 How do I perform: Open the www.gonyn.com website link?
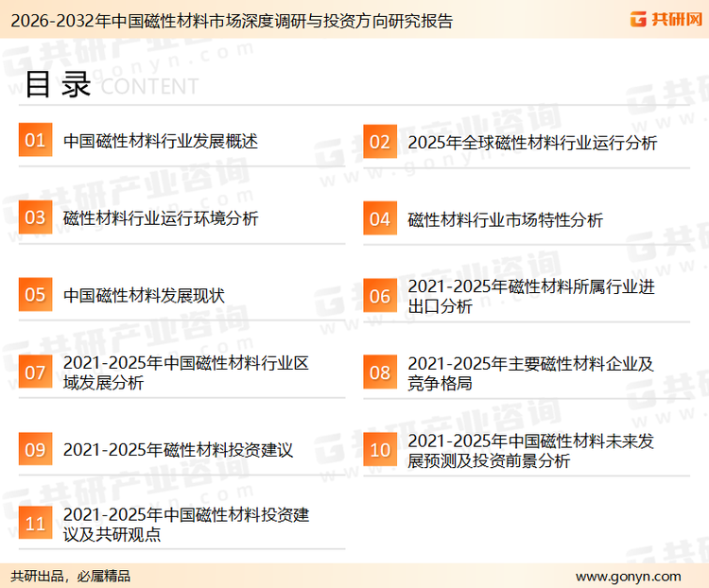tap(628, 576)
